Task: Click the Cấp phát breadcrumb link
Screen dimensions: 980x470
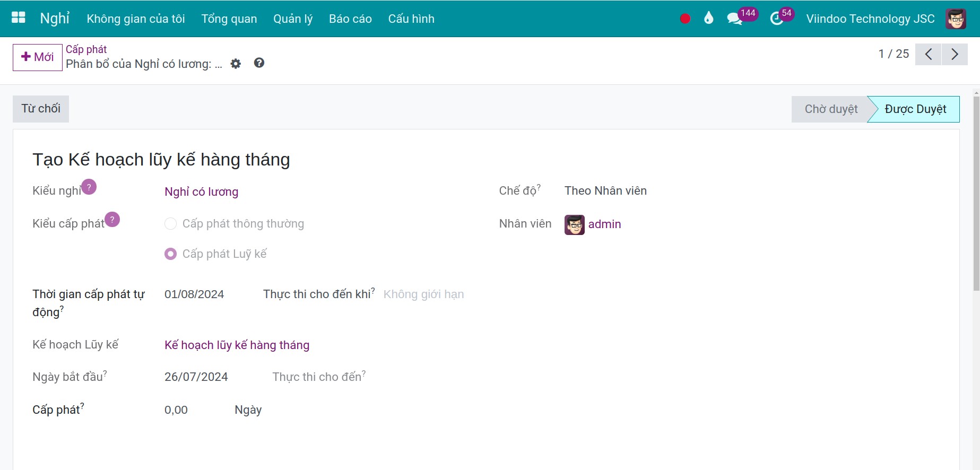Action: tap(86, 49)
